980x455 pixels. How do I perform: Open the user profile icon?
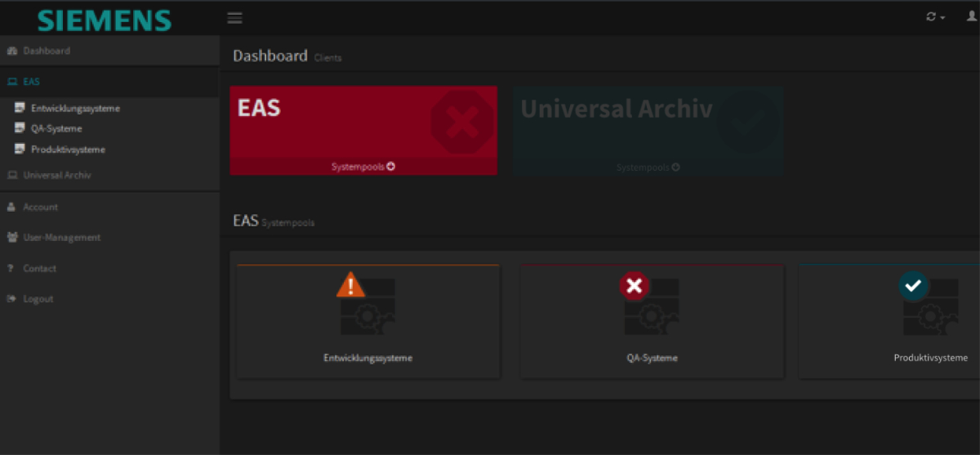pyautogui.click(x=971, y=17)
